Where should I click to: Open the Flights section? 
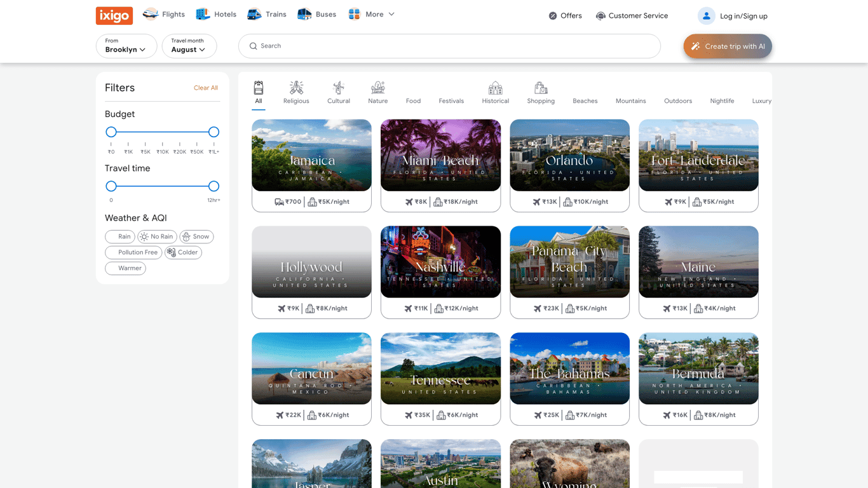tap(164, 15)
